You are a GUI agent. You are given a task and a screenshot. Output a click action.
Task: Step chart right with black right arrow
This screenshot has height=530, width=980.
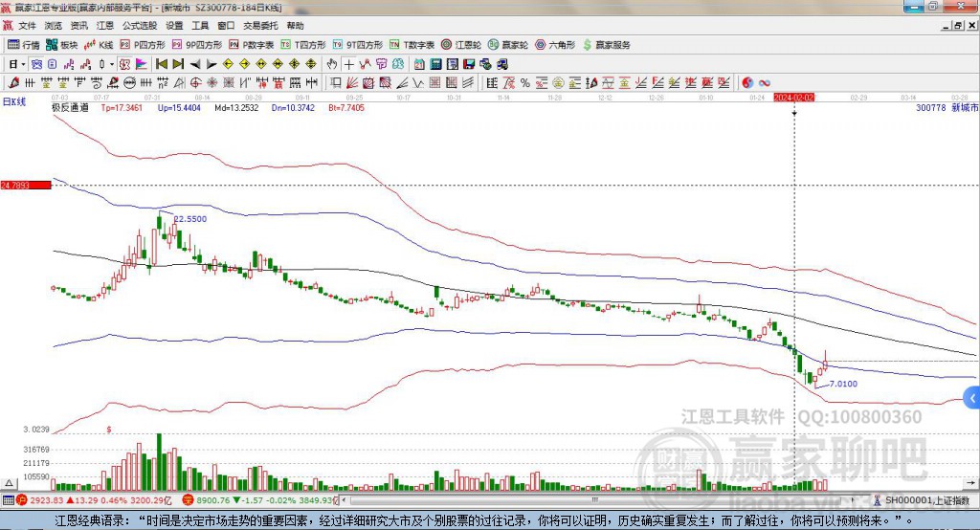pyautogui.click(x=212, y=64)
